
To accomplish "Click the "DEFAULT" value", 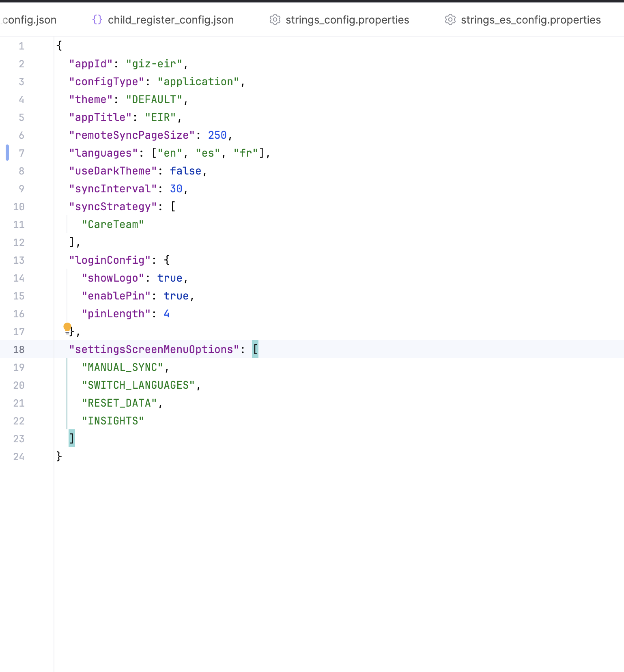I will [154, 99].
